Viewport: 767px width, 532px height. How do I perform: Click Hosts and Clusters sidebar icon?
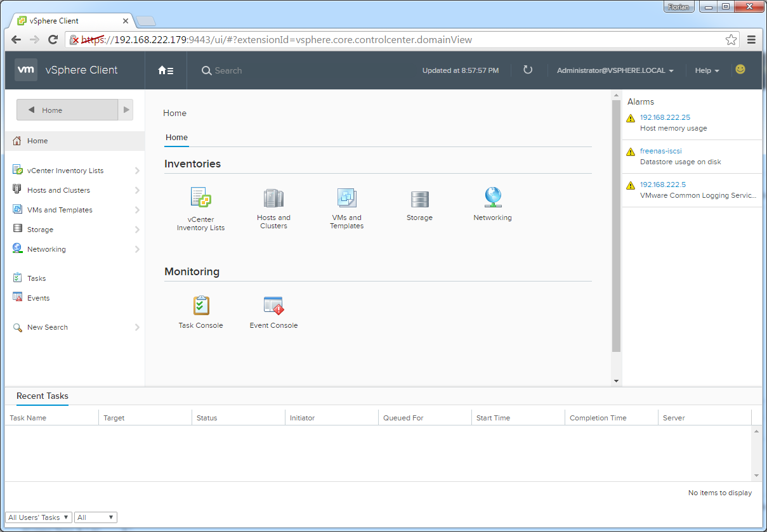pos(17,190)
